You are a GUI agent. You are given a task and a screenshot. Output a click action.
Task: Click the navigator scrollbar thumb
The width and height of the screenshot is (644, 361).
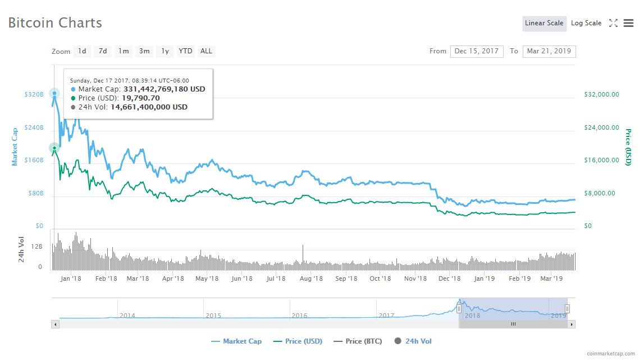[513, 325]
